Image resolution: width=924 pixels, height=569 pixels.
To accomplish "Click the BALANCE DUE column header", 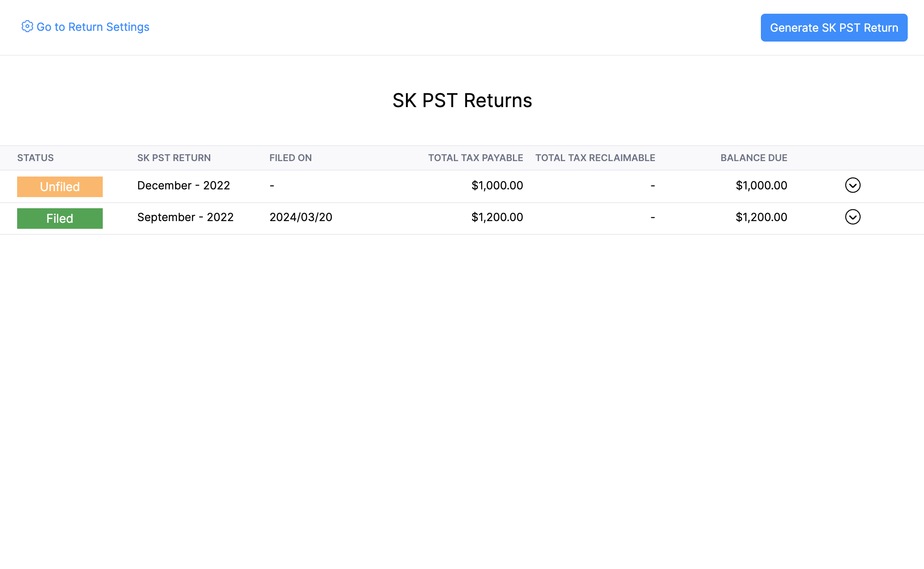I will coord(754,158).
